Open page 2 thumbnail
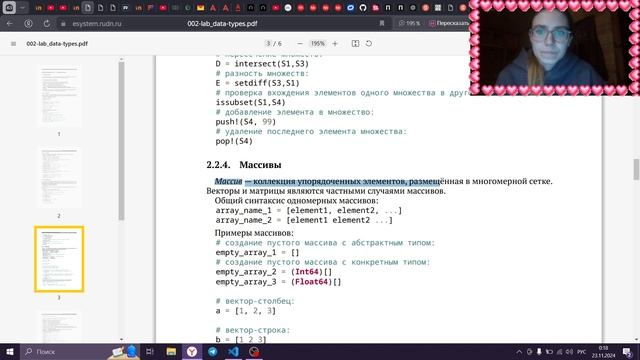Viewport: 640px width, 360px height. tap(59, 178)
